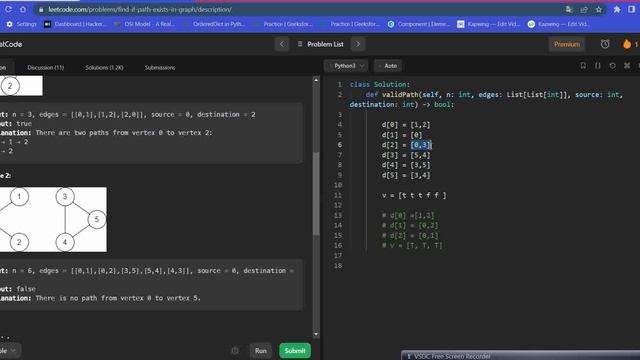Open the Settings bookmark
Screen dimensions: 640x360
[x=22, y=24]
